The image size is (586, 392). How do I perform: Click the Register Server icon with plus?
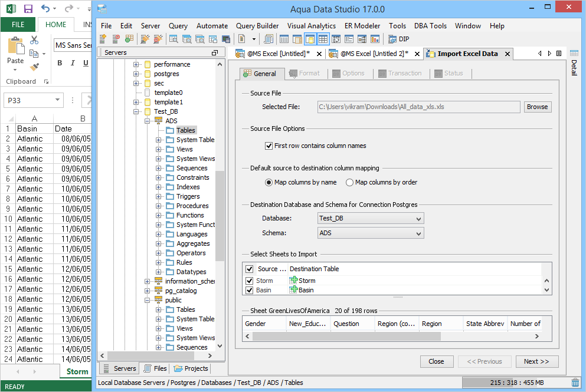coord(103,39)
